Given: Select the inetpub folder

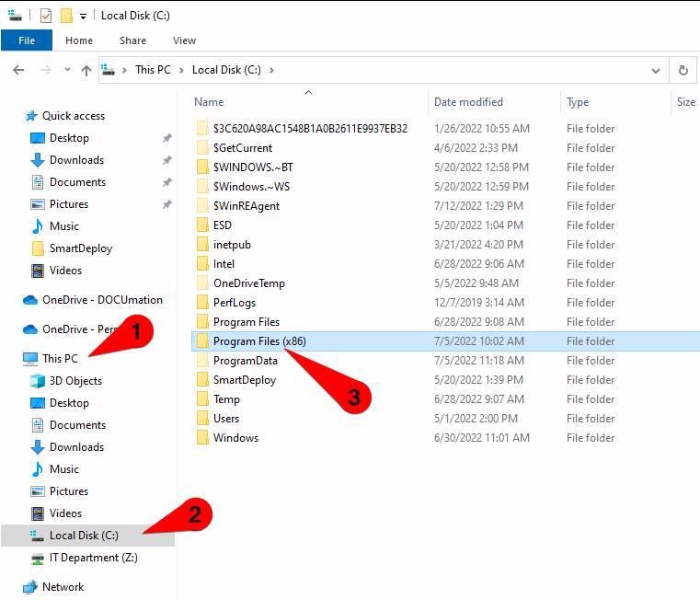Looking at the screenshot, I should [x=232, y=245].
